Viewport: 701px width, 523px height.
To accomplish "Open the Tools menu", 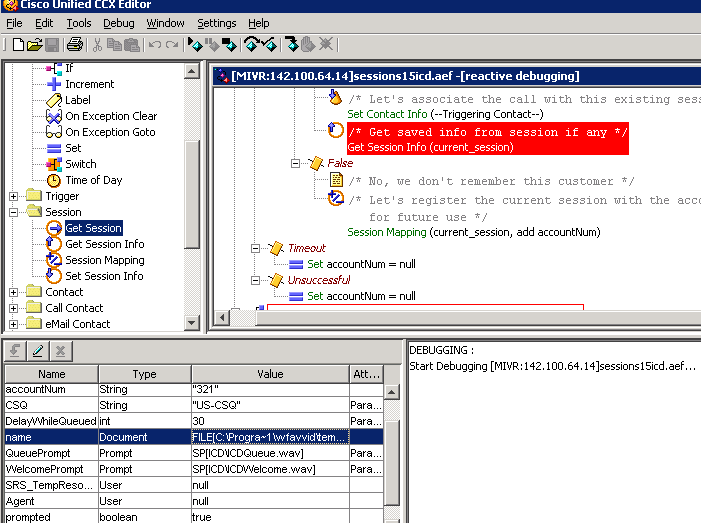I will pyautogui.click(x=79, y=23).
